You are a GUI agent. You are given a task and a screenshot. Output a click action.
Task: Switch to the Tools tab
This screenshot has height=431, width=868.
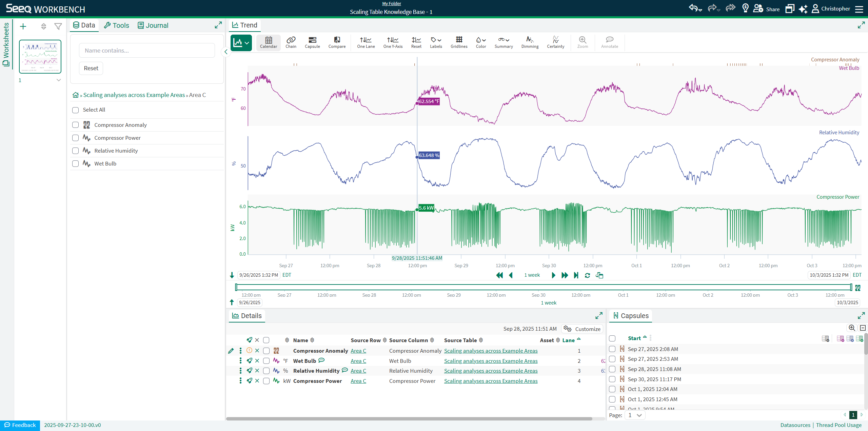[116, 25]
